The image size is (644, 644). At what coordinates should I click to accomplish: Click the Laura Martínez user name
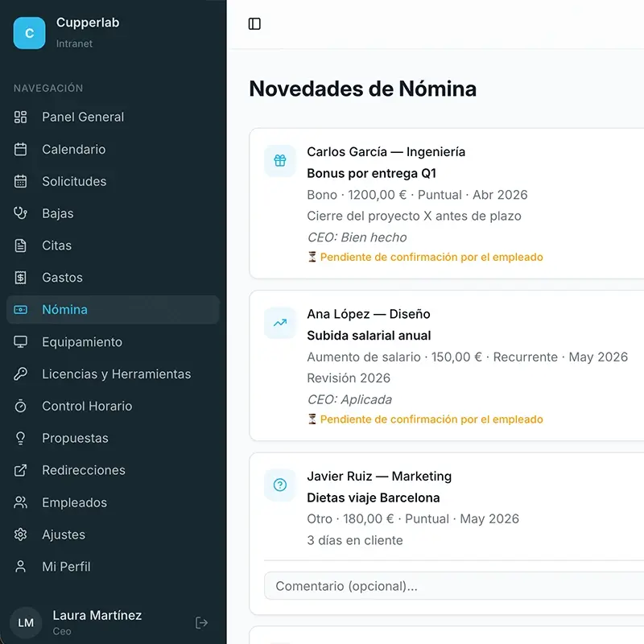point(97,615)
